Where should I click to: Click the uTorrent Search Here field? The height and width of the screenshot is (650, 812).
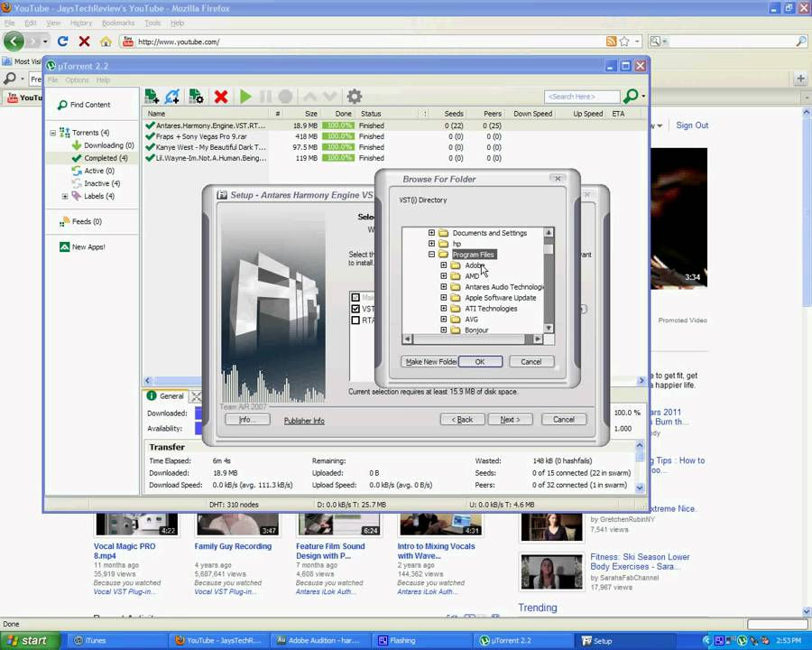coord(582,97)
